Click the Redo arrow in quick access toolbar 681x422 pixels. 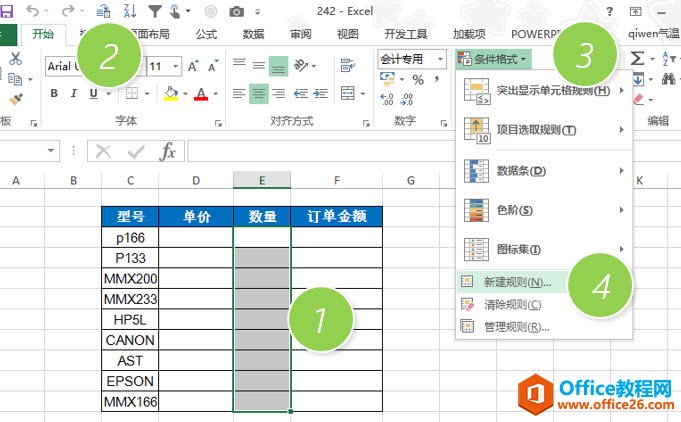coord(68,11)
